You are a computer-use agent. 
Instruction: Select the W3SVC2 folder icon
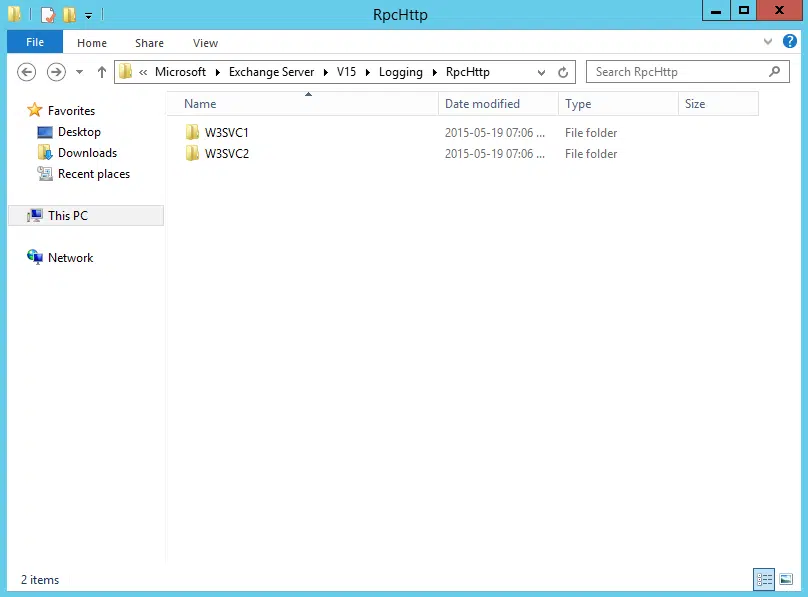click(x=192, y=153)
